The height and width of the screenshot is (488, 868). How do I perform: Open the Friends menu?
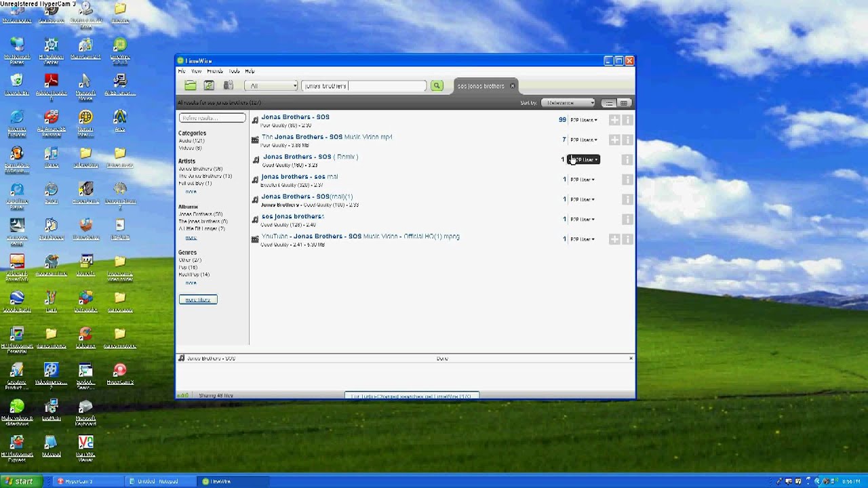[x=215, y=71]
